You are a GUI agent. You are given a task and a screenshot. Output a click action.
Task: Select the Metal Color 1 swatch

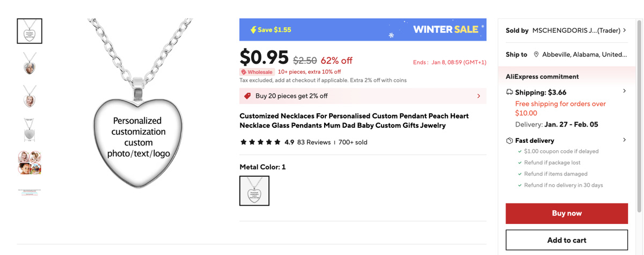pos(254,191)
